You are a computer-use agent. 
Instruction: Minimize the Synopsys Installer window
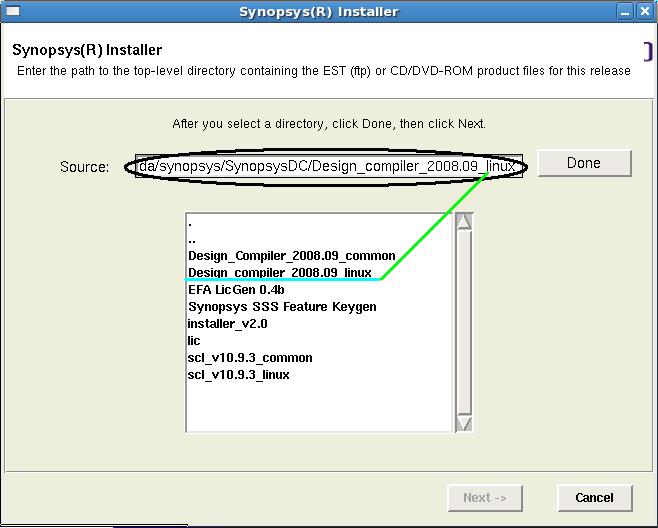tap(625, 11)
